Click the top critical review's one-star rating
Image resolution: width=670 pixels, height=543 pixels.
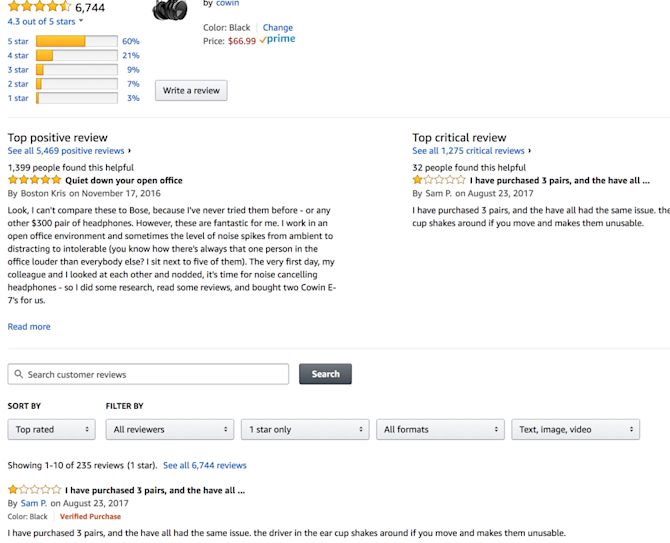click(439, 180)
